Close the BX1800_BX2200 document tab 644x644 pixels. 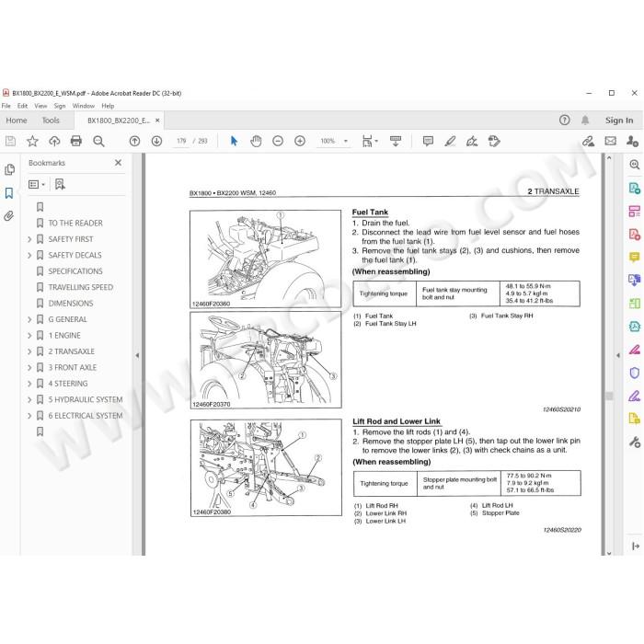(157, 121)
